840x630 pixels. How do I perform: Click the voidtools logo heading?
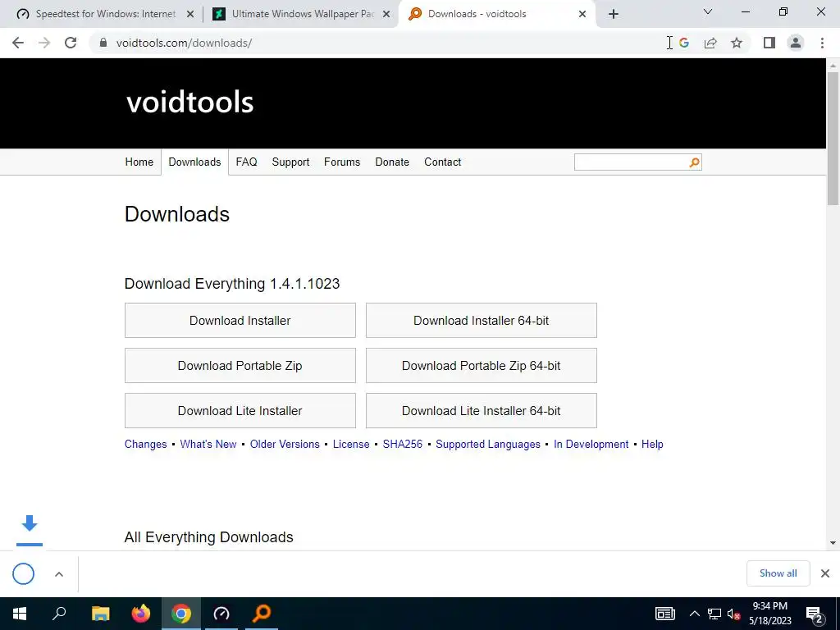coord(189,102)
